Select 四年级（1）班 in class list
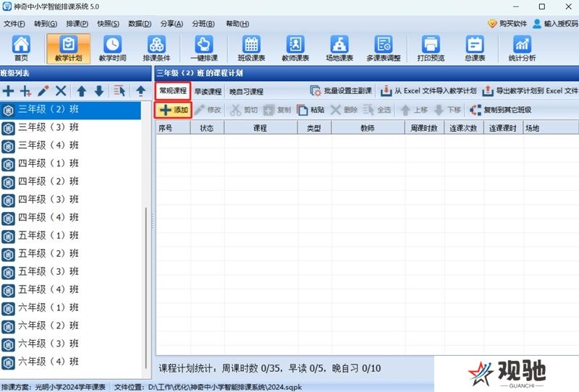 click(70, 163)
